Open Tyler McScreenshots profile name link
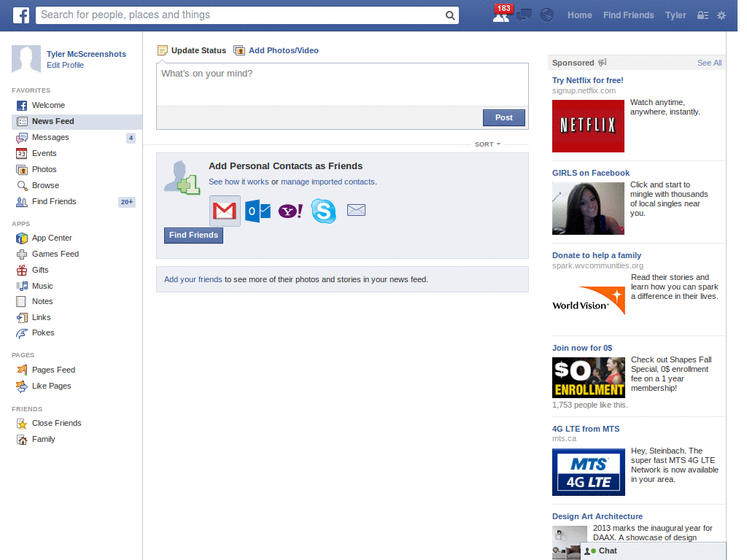 pos(86,54)
